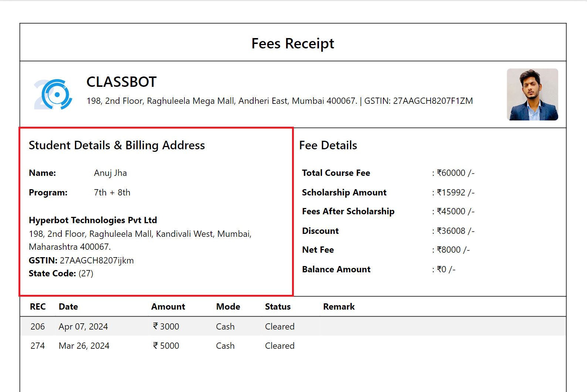587x392 pixels.
Task: Click the Status column header
Action: pos(278,307)
